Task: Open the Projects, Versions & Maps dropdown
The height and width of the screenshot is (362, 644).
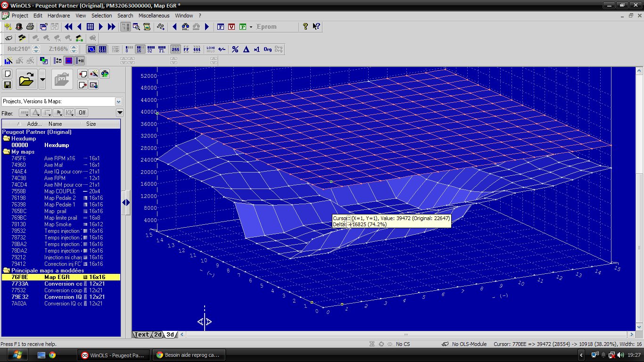Action: click(118, 101)
